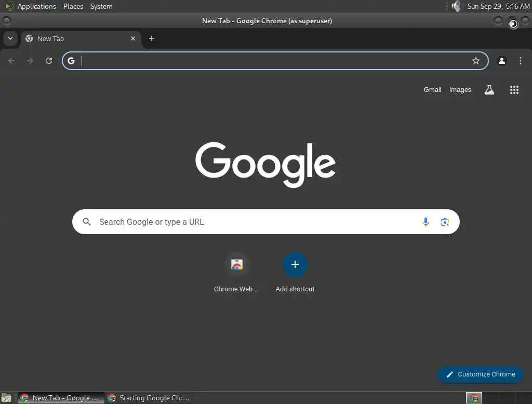Expand the tab search dropdown
Image resolution: width=532 pixels, height=404 pixels.
click(x=10, y=38)
